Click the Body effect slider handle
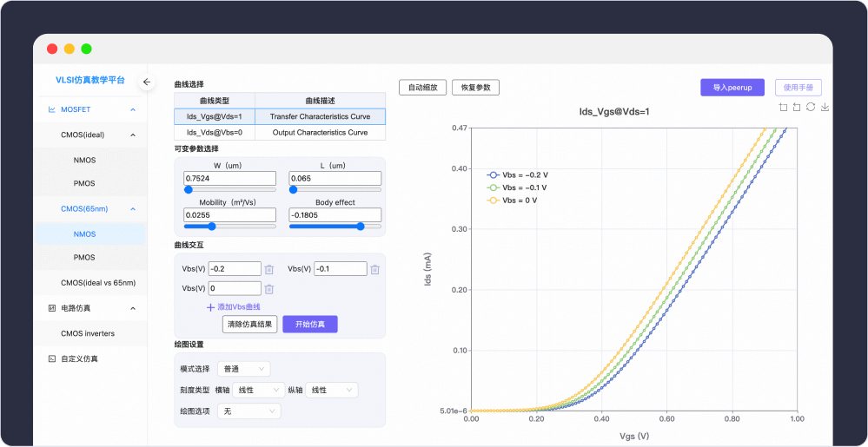The width and height of the screenshot is (868, 447). coord(360,227)
